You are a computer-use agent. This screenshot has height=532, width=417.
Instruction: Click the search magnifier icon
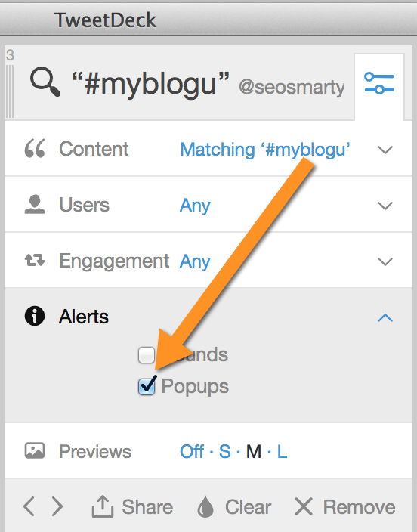(x=45, y=82)
